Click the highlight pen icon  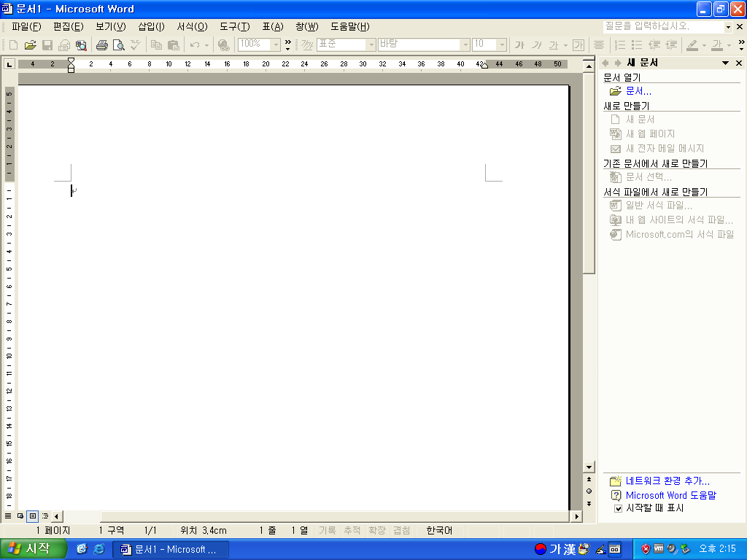tap(692, 44)
